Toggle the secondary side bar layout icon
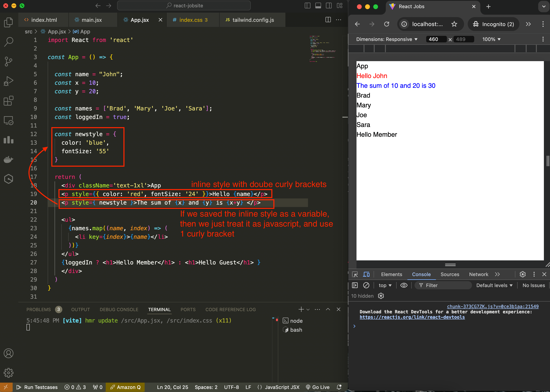The width and height of the screenshot is (550, 392). pyautogui.click(x=329, y=6)
